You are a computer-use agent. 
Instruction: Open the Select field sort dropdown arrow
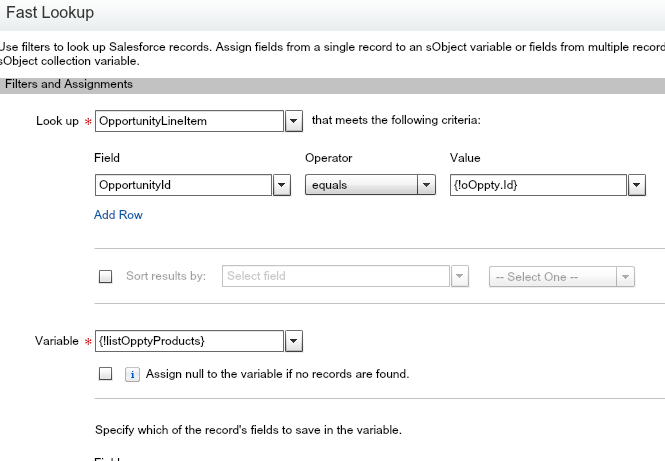click(x=459, y=277)
